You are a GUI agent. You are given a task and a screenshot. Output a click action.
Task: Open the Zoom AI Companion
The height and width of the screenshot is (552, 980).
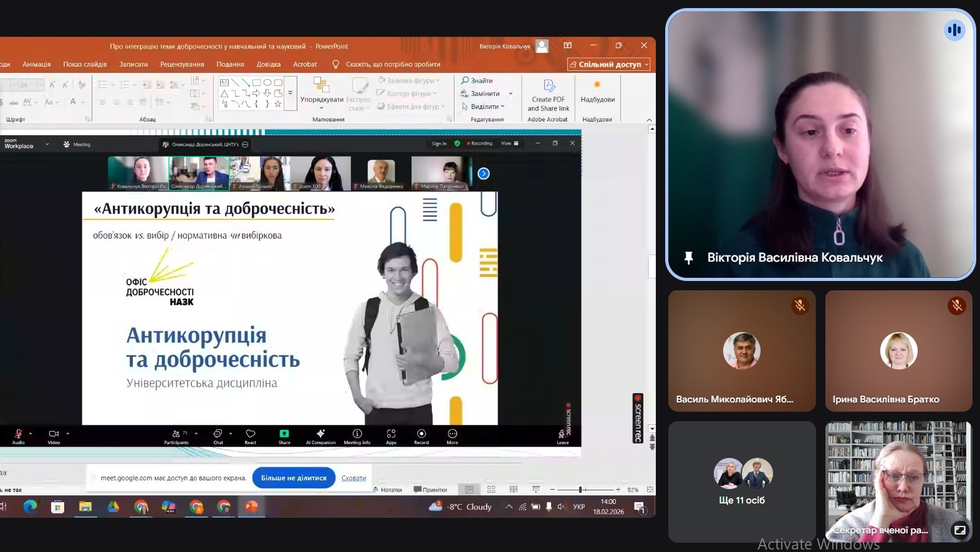click(320, 434)
